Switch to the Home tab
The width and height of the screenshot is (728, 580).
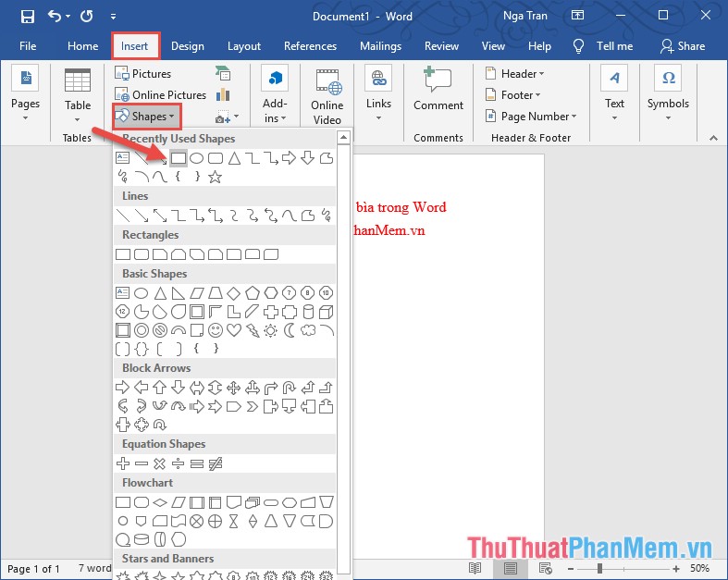tap(82, 46)
